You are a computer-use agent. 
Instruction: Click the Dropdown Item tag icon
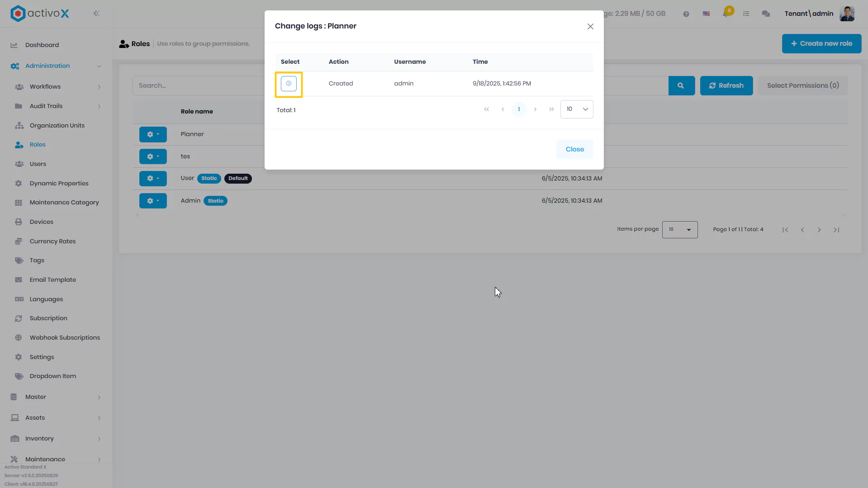[x=19, y=376]
